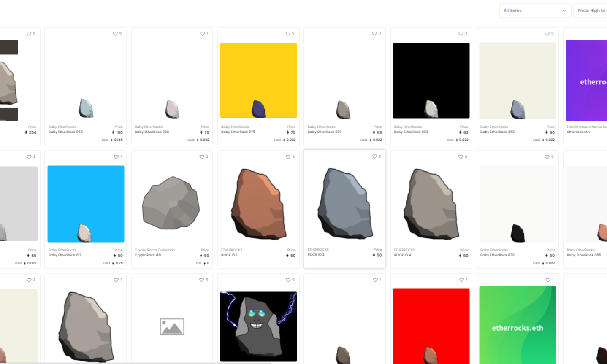Viewport: 607px width, 364px height.
Task: Heart the card priced at 254 ETH
Action: (29, 34)
